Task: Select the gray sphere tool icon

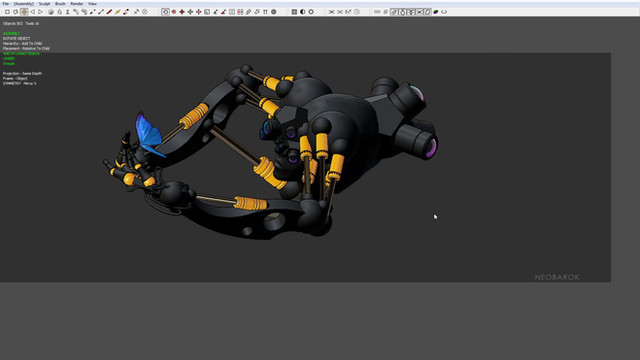Action: click(x=51, y=12)
